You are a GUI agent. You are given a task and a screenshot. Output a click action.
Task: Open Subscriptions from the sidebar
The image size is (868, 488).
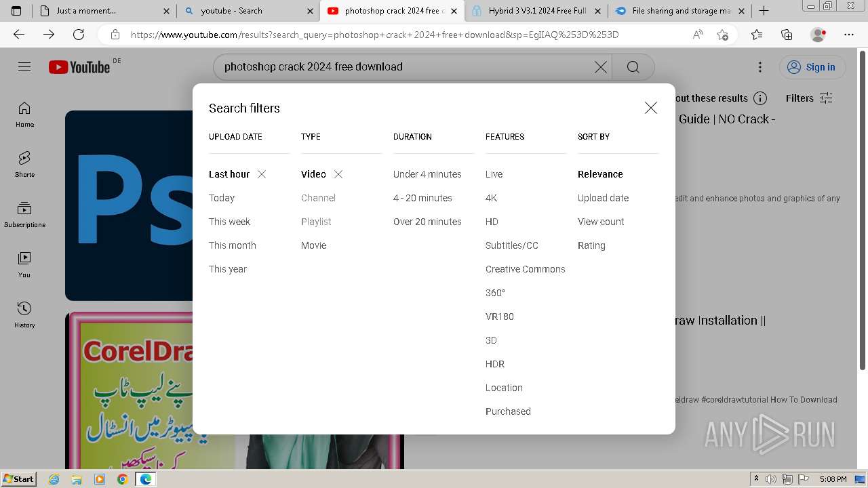coord(24,215)
